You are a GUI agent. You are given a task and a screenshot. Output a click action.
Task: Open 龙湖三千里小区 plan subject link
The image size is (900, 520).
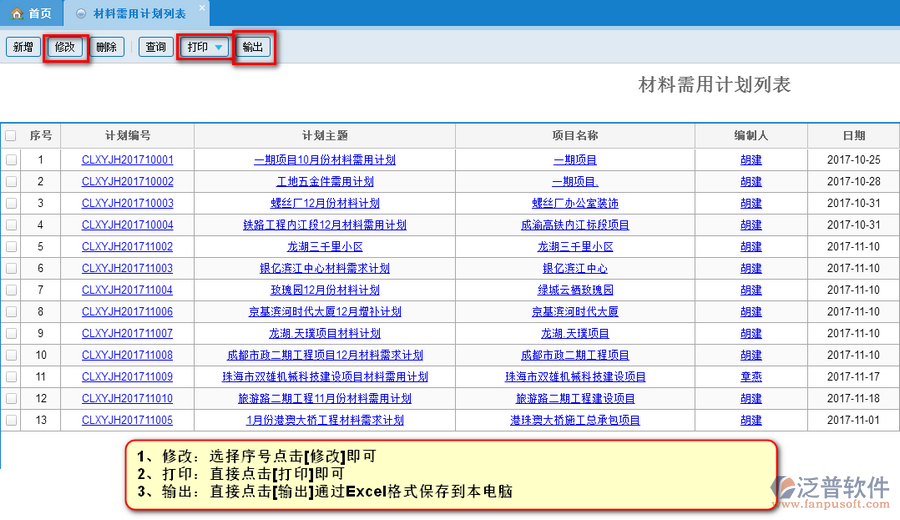[x=325, y=247]
